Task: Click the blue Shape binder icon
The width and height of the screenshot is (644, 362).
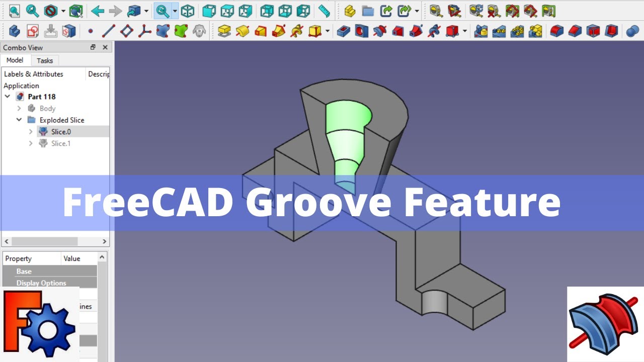Action: coord(163,31)
